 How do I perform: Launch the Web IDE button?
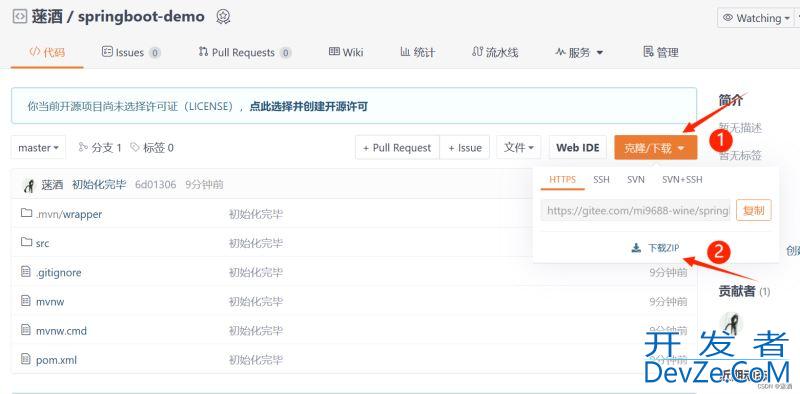[x=578, y=147]
